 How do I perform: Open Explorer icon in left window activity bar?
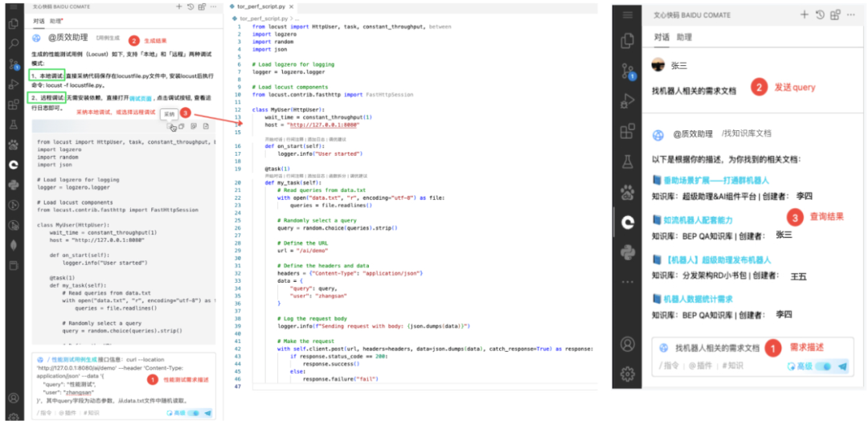click(14, 24)
